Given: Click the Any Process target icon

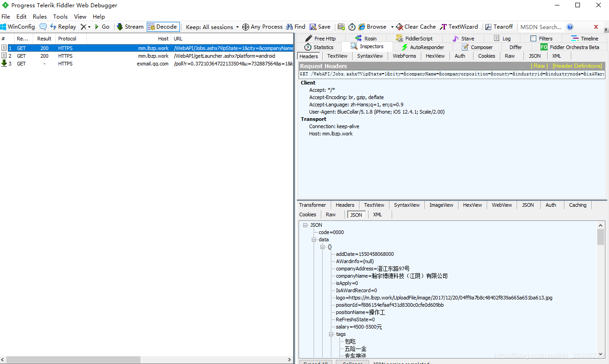Looking at the screenshot, I should tap(245, 27).
